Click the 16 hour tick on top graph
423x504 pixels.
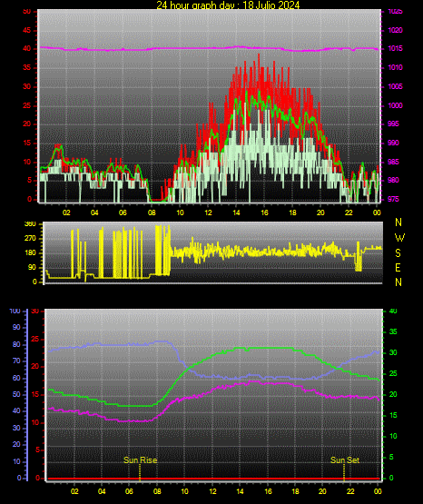pos(264,212)
